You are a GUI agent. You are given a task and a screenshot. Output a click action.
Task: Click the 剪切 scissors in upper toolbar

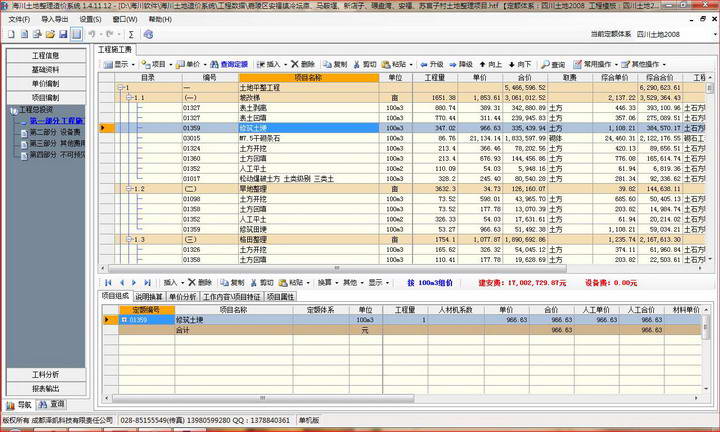[x=365, y=64]
